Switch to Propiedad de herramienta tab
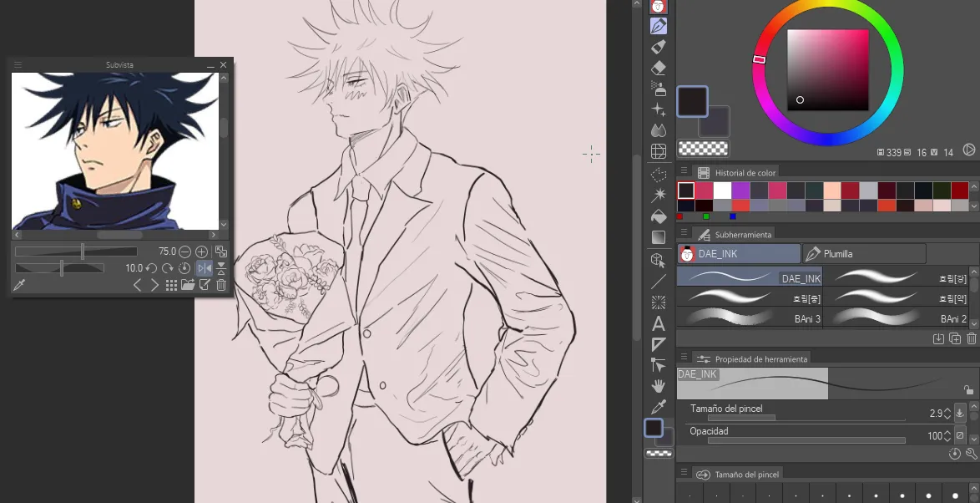980x503 pixels. (x=753, y=358)
